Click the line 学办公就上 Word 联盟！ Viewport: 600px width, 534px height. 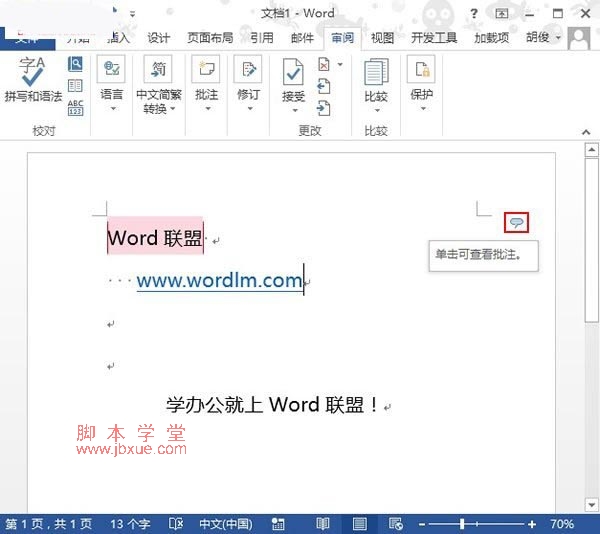(x=272, y=405)
